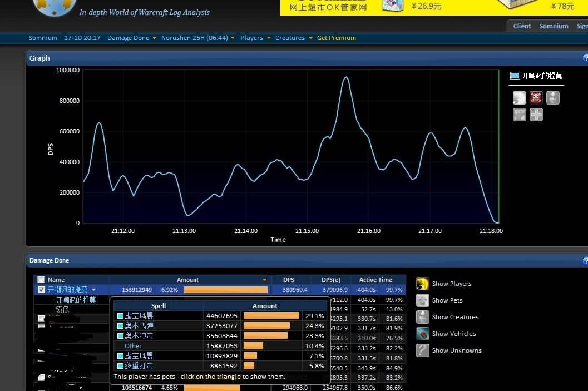Sort the table by the Name column header
This screenshot has height=391, width=588.
pyautogui.click(x=56, y=280)
